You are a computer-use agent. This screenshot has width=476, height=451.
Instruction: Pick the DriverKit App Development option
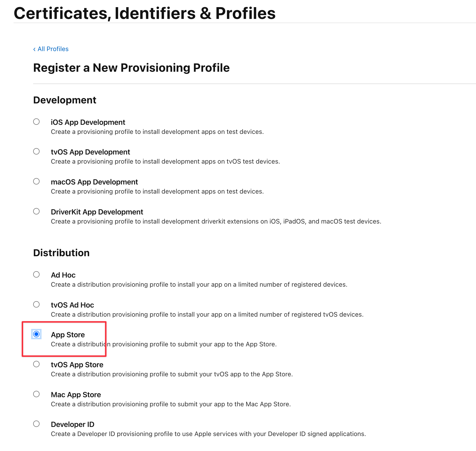pos(36,211)
